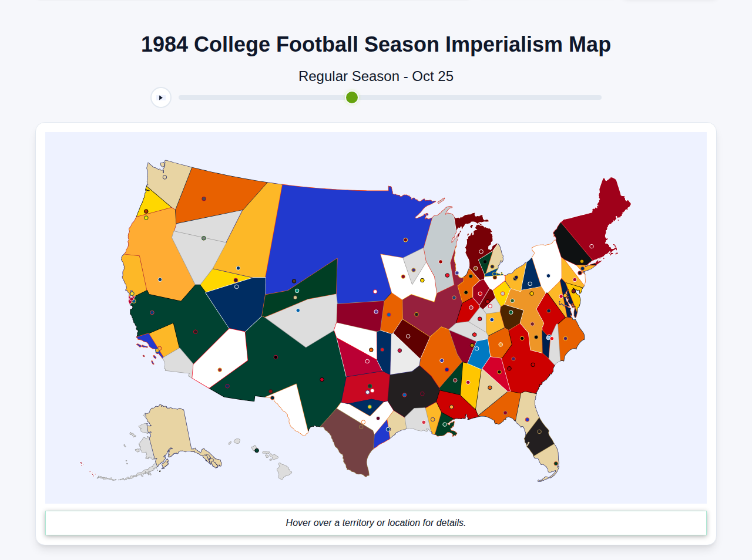This screenshot has width=752, height=560.
Task: Click the location dot in the Maine territory
Action: 592,247
